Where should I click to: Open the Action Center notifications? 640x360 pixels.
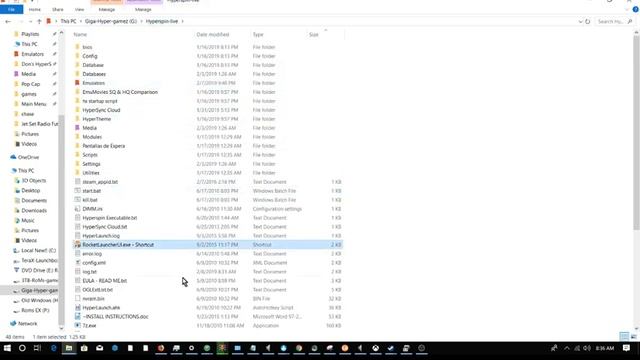tap(627, 348)
